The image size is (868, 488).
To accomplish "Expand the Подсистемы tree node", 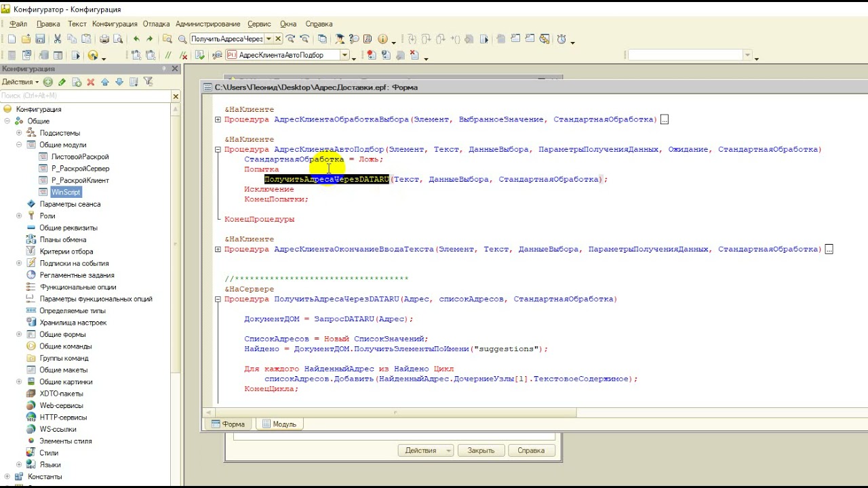I will tap(20, 133).
